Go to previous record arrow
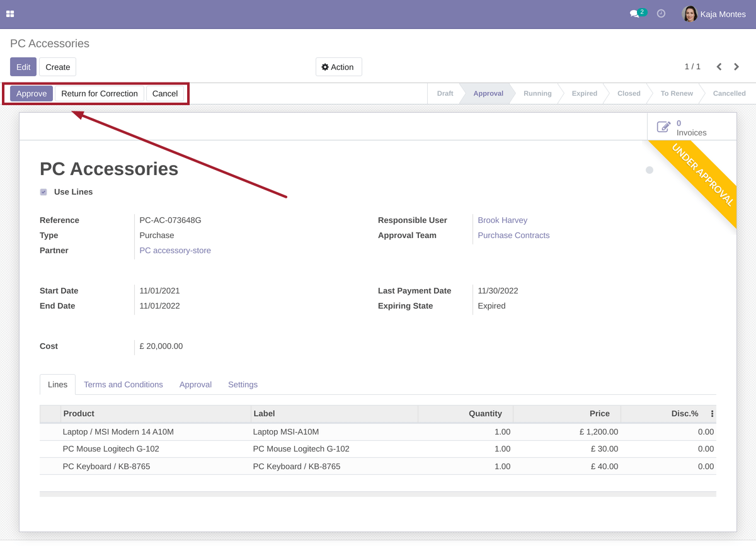This screenshot has height=546, width=756. point(719,67)
